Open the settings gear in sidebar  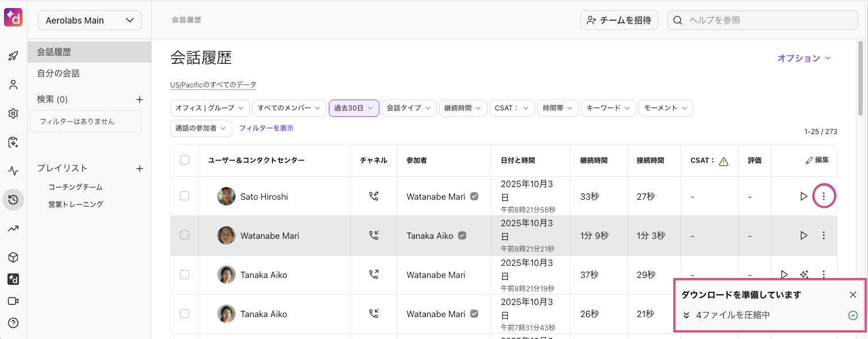coord(13,113)
